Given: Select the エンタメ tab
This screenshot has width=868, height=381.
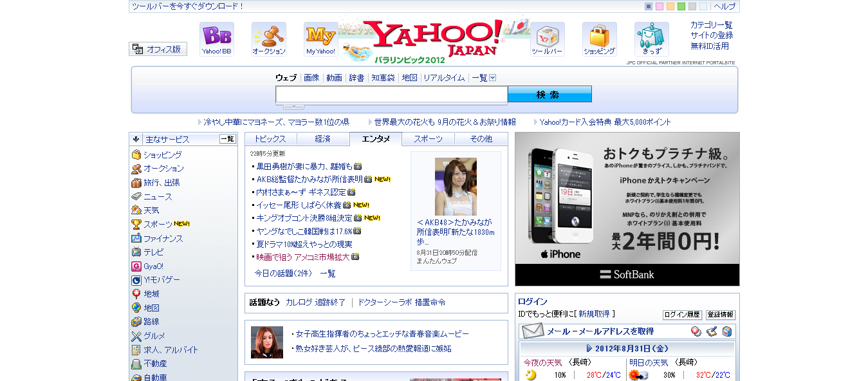Looking at the screenshot, I should tap(376, 139).
